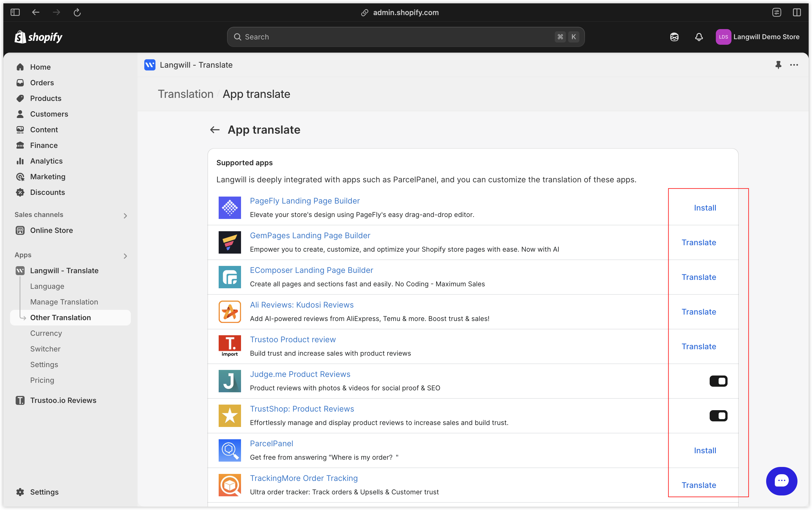The height and width of the screenshot is (510, 812).
Task: Open the notifications bell
Action: coord(699,37)
